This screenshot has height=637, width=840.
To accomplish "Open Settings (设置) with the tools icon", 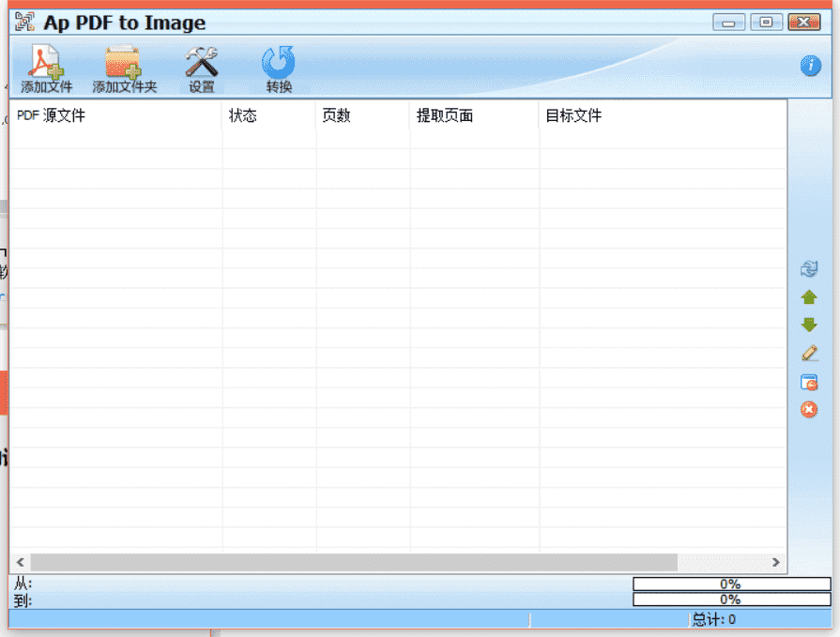I will click(202, 69).
